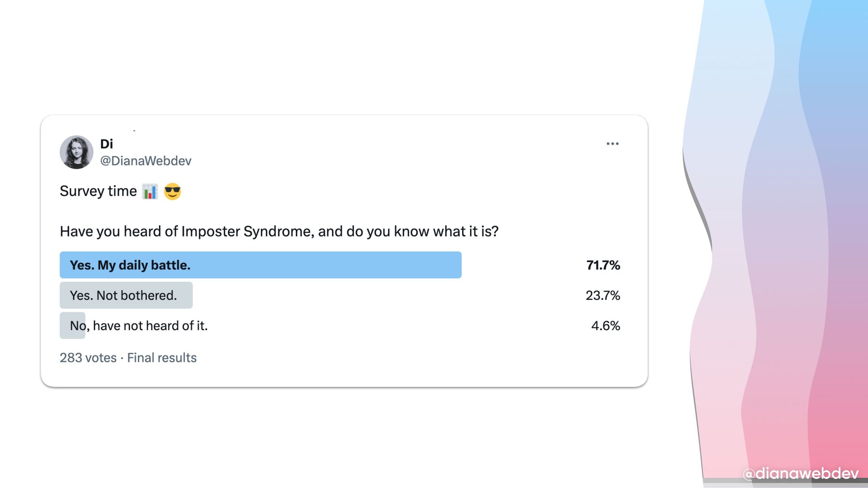868x488 pixels.
Task: Click the @dianawebdev watermark at bottom right
Action: pos(800,473)
